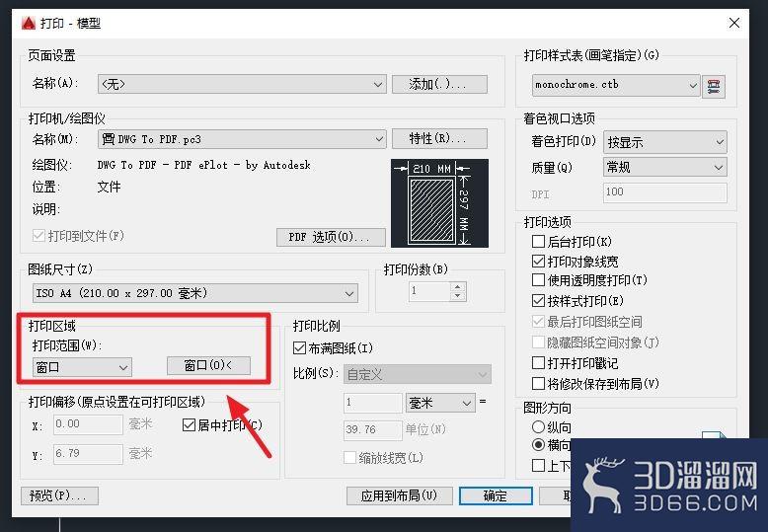The image size is (768, 532).
Task: Toggle 隐藏图纸空间对象(J) checkbox
Action: click(x=538, y=342)
